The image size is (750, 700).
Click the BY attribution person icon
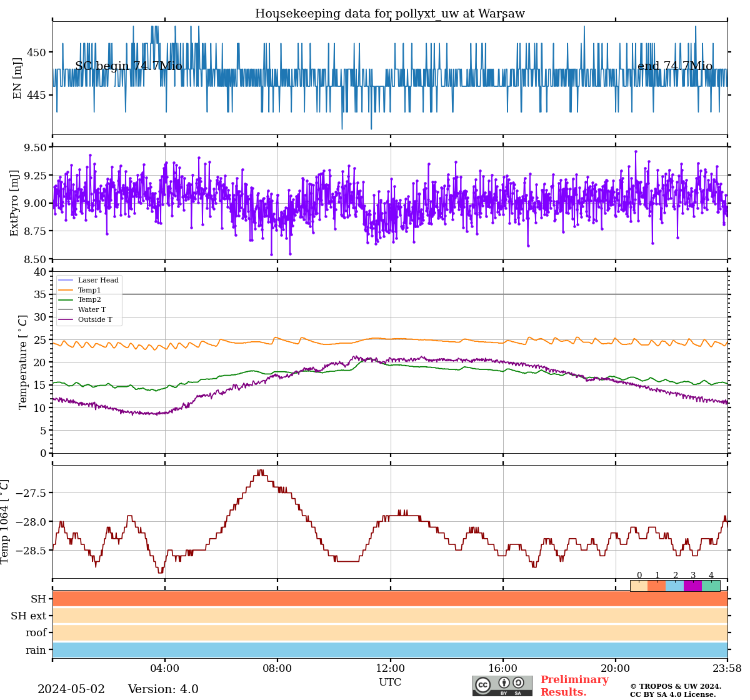(x=504, y=682)
